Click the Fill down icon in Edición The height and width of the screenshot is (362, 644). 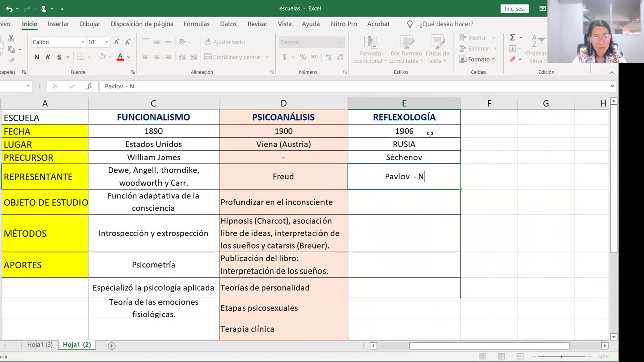(x=512, y=48)
